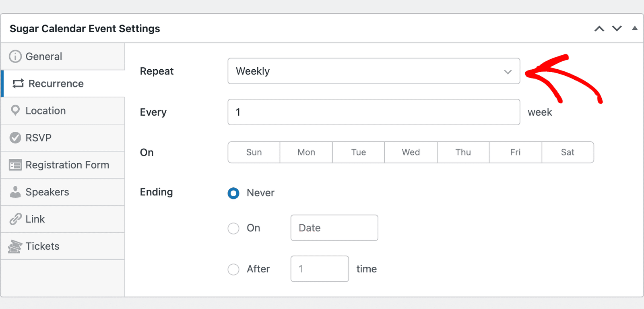
Task: Toggle Fri in the weekday selector
Action: [516, 152]
